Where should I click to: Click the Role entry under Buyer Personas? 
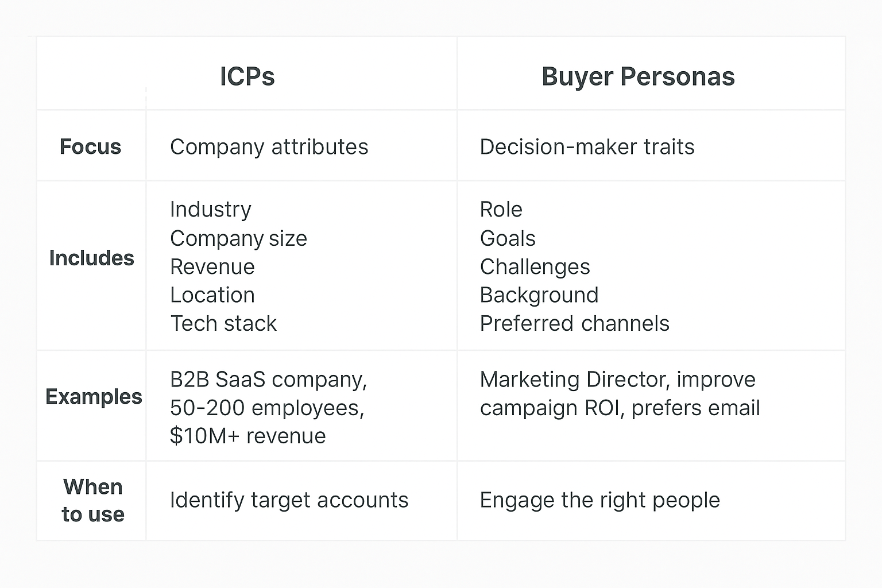tap(501, 210)
